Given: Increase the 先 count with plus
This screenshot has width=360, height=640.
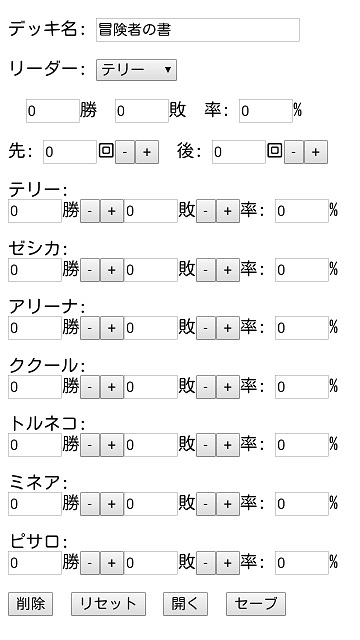Looking at the screenshot, I should pyautogui.click(x=147, y=152).
